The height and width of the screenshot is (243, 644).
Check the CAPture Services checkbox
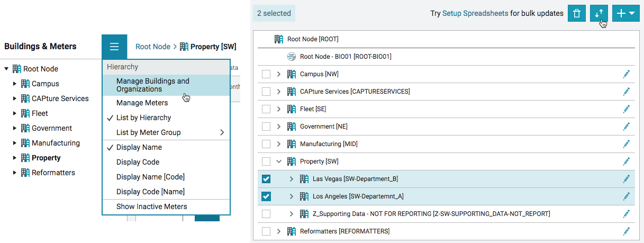[x=266, y=92]
